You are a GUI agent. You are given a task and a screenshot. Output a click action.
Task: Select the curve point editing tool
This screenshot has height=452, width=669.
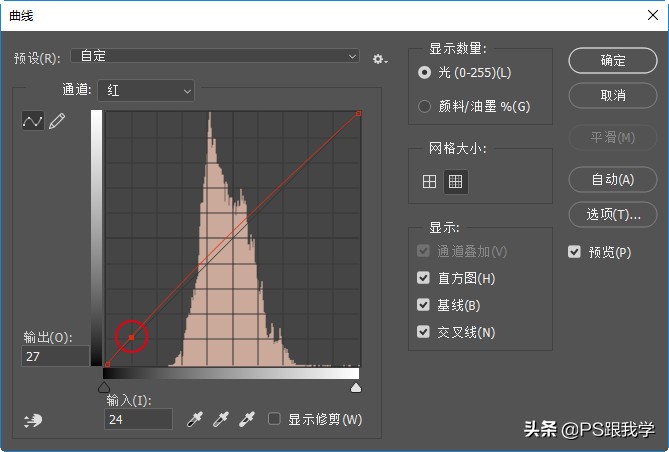(33, 121)
